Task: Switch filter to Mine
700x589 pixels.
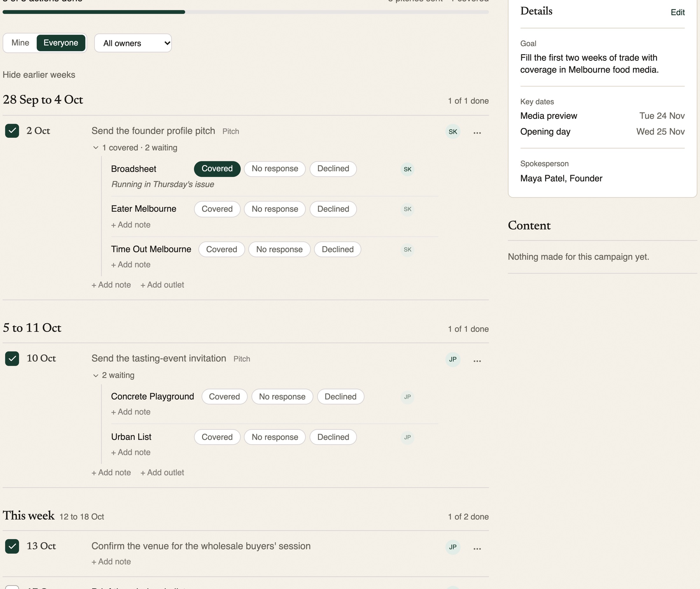Action: [x=20, y=43]
